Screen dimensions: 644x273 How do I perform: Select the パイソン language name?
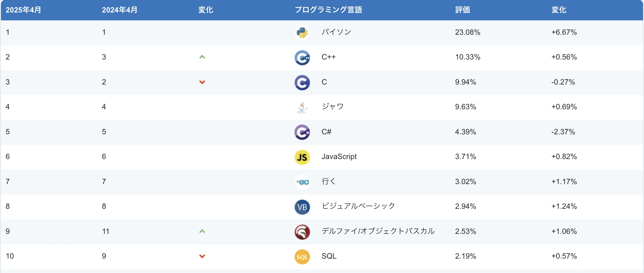click(x=336, y=32)
